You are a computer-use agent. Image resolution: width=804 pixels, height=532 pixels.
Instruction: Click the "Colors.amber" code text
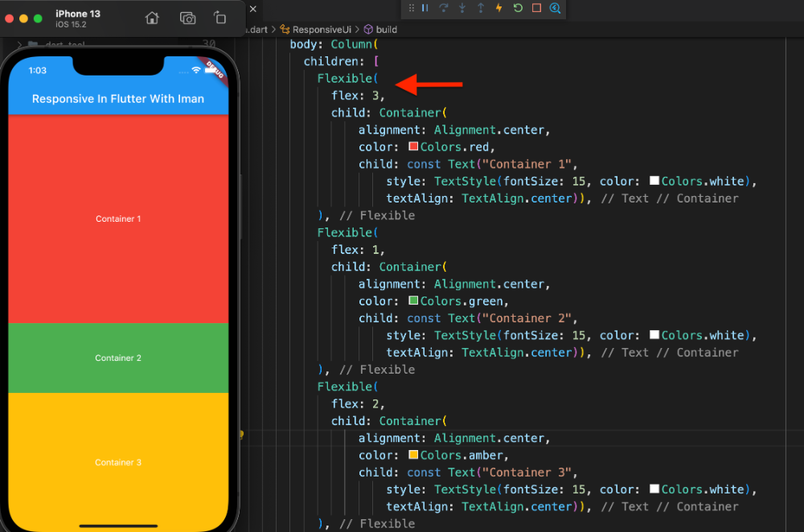[461, 456]
